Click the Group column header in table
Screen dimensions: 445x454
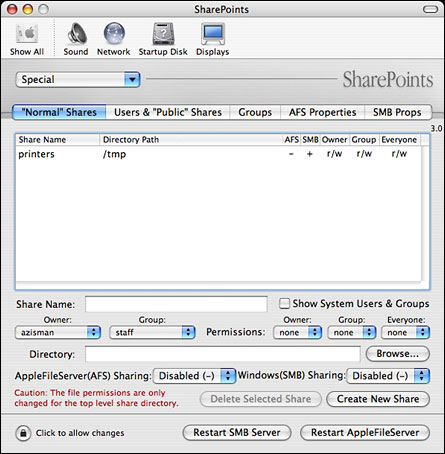click(x=364, y=140)
